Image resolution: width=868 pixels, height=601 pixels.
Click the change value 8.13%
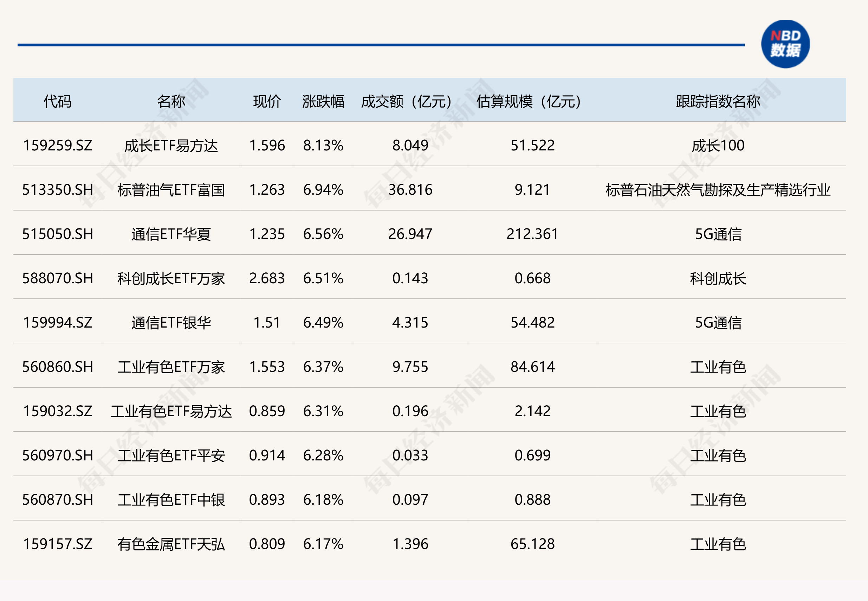323,146
